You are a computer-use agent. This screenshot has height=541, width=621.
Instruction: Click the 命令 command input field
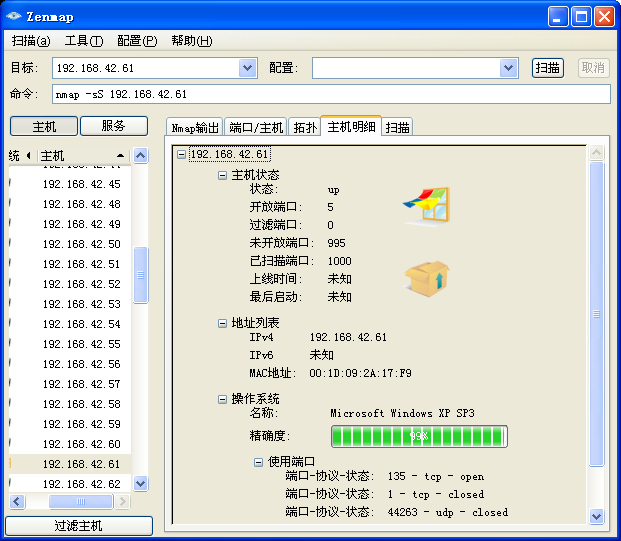click(x=331, y=94)
